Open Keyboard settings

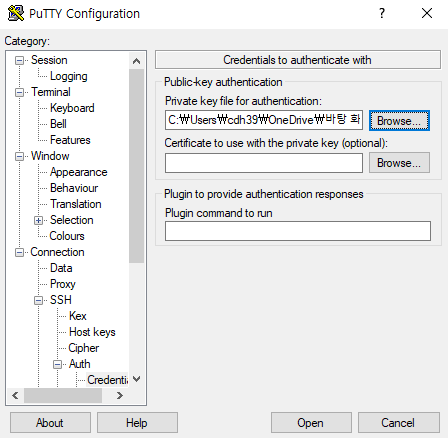[x=72, y=108]
